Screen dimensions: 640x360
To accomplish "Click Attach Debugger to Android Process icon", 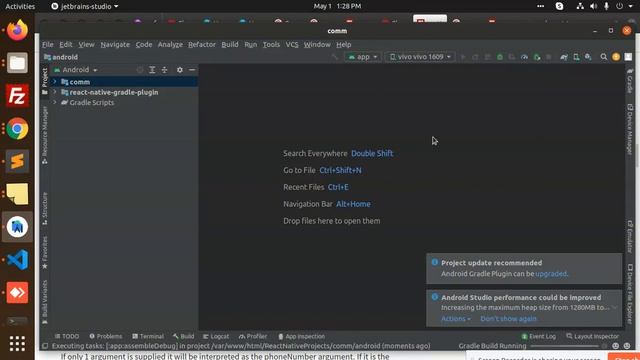I will [537, 57].
